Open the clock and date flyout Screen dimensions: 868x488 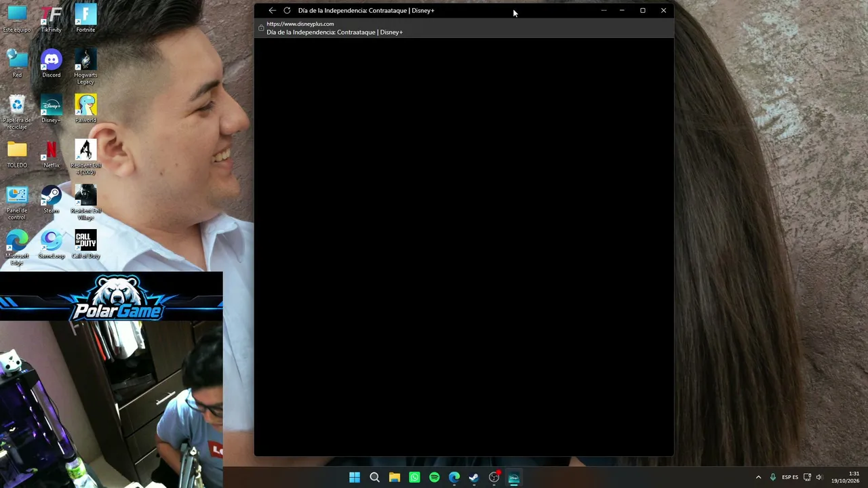tap(845, 477)
